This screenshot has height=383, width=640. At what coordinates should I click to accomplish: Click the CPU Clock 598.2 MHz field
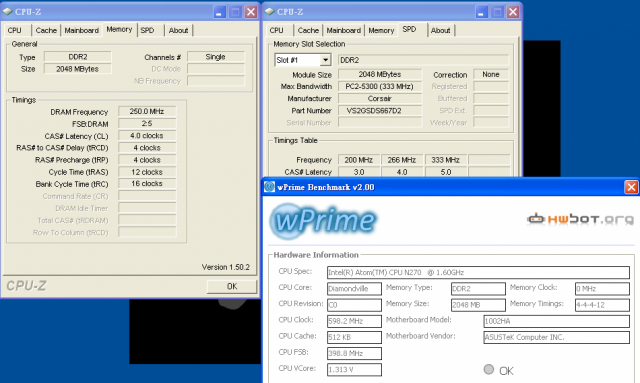[x=354, y=321]
